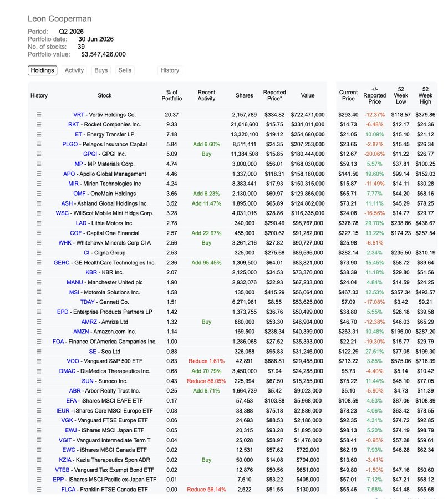Click the 52 Week High column header
Viewport: 448px width, 499px height.
coord(425,95)
